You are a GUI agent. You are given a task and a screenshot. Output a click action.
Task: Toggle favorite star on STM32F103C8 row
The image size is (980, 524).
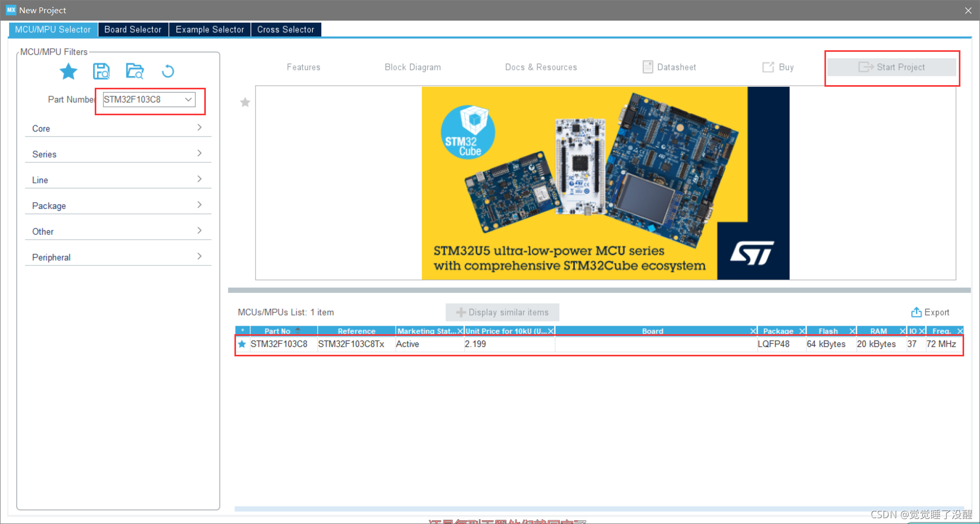(x=242, y=344)
